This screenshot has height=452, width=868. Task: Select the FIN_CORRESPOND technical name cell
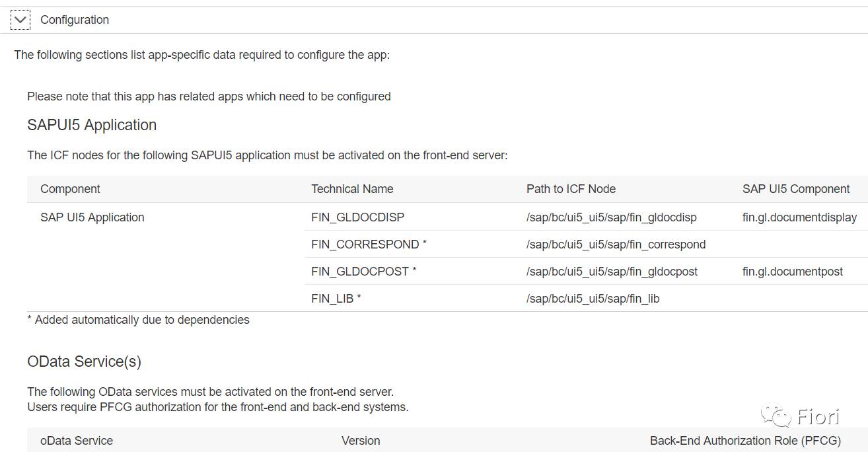pyautogui.click(x=369, y=245)
